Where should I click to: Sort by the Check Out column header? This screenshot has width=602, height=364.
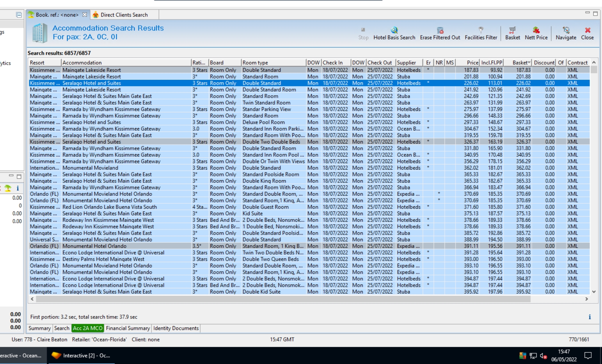point(381,63)
